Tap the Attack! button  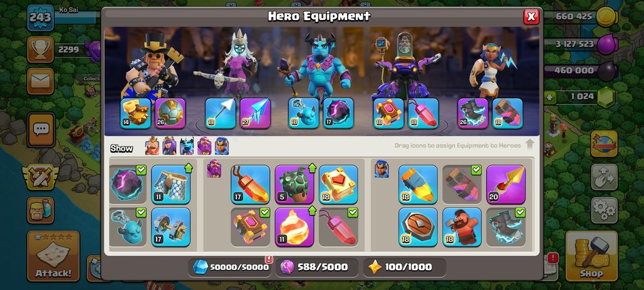pos(53,256)
